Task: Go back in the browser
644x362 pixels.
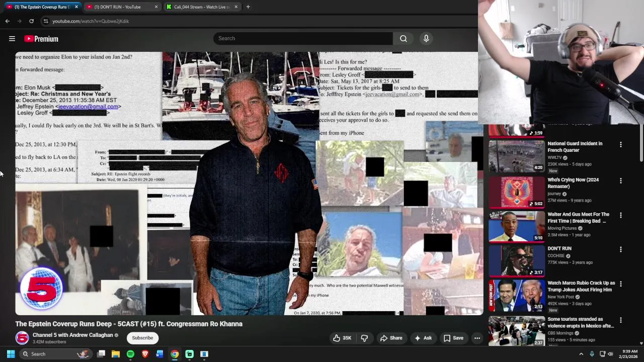Action: coord(8,21)
